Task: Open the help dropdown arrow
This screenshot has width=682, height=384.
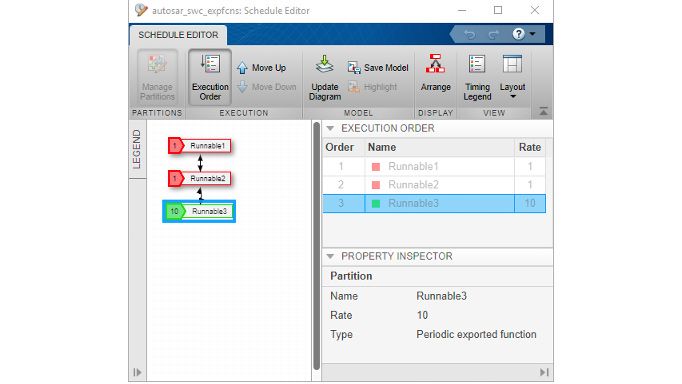Action: coord(533,34)
